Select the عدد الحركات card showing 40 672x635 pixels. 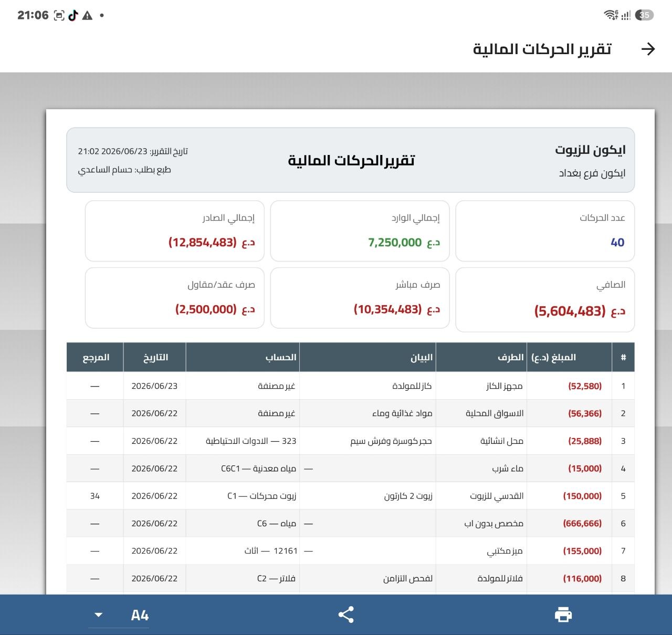pos(545,231)
